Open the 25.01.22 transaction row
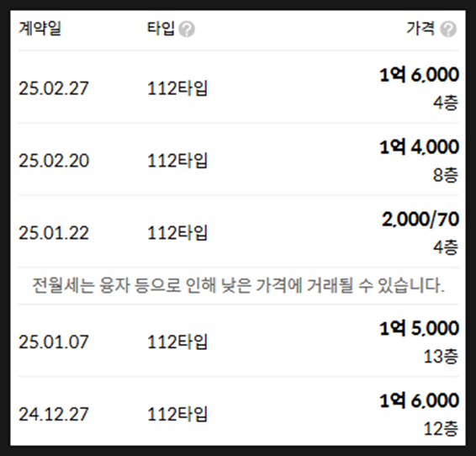 click(238, 231)
